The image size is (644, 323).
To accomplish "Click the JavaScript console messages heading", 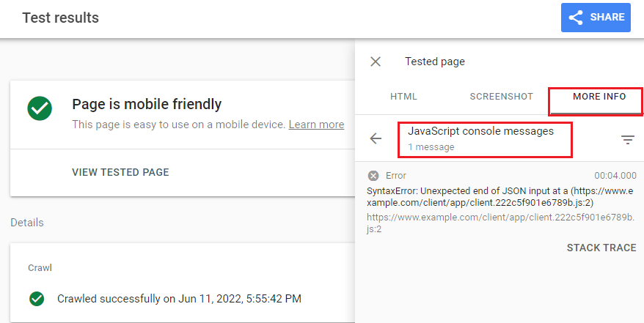I will click(x=480, y=131).
